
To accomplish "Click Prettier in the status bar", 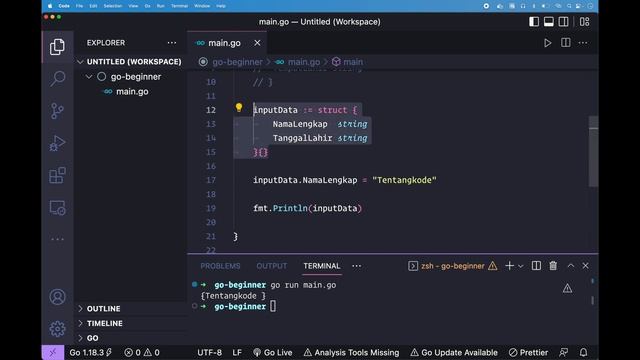I will [529, 353].
